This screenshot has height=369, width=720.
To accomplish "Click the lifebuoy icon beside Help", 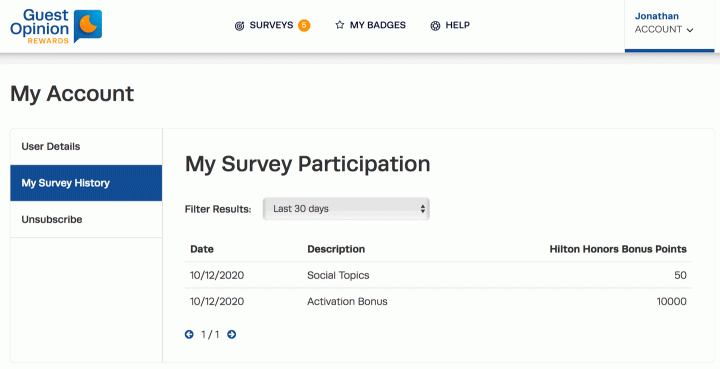I will [x=435, y=26].
